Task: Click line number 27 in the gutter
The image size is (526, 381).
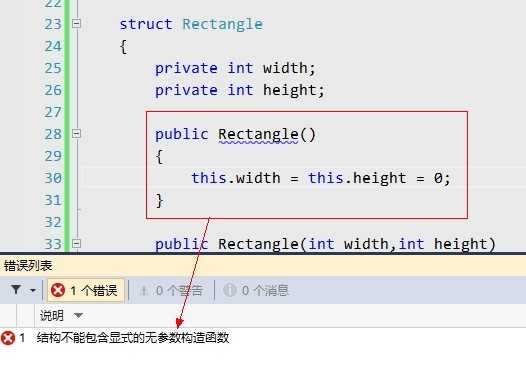Action: 53,112
